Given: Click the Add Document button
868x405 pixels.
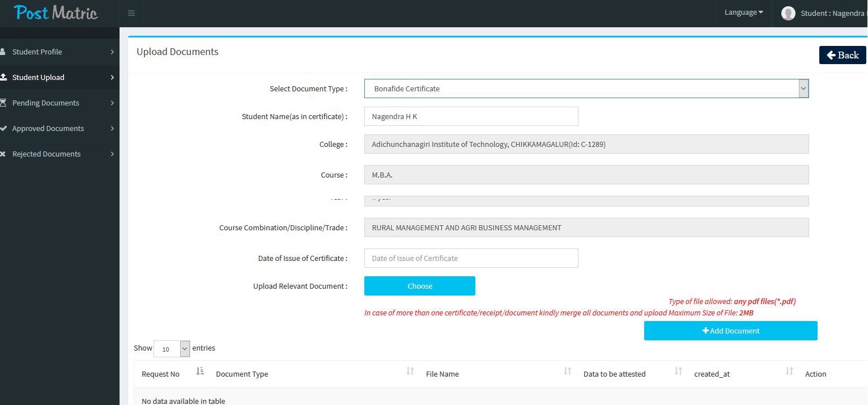Looking at the screenshot, I should click(731, 331).
